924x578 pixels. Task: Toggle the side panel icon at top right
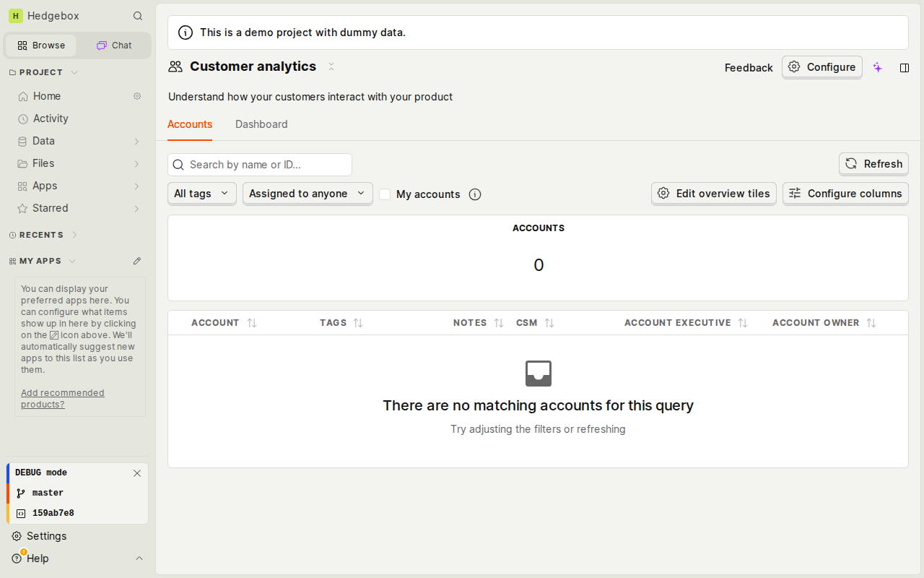[905, 67]
